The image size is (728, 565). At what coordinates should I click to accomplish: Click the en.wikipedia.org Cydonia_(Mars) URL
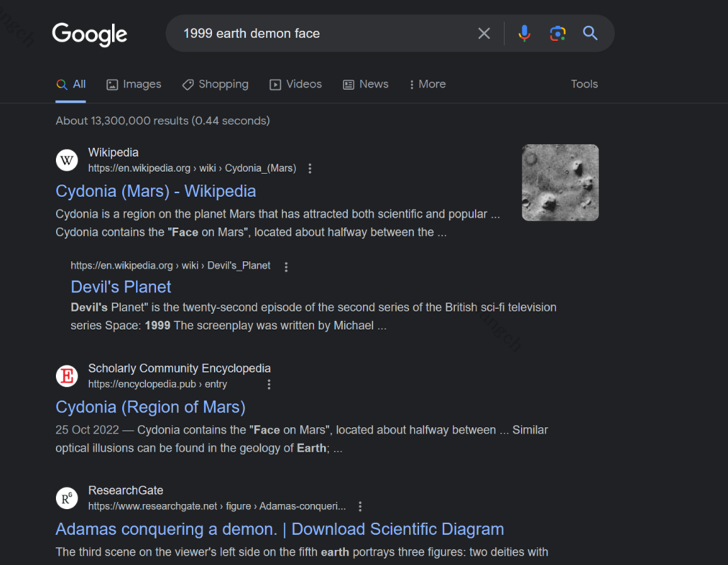[x=192, y=168]
